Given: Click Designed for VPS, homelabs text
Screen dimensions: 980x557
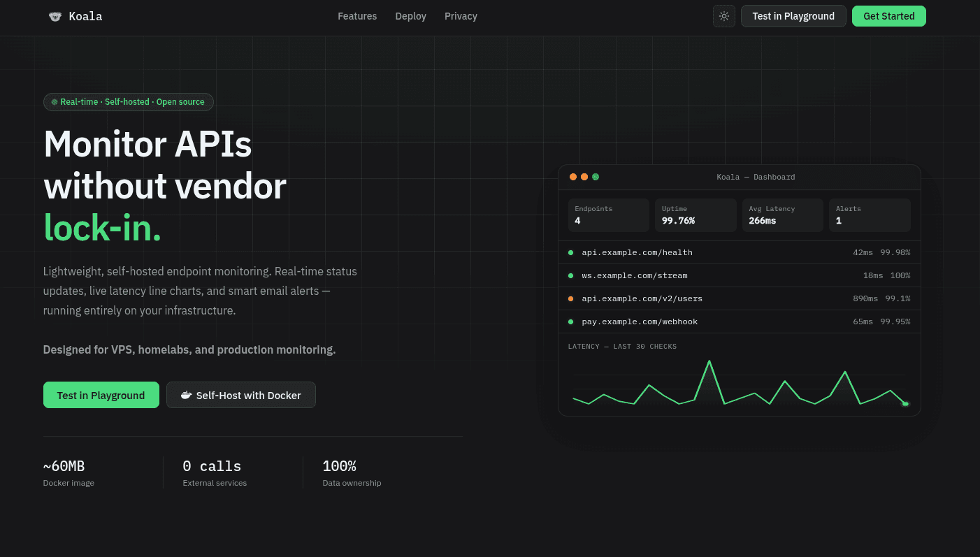Looking at the screenshot, I should [189, 349].
